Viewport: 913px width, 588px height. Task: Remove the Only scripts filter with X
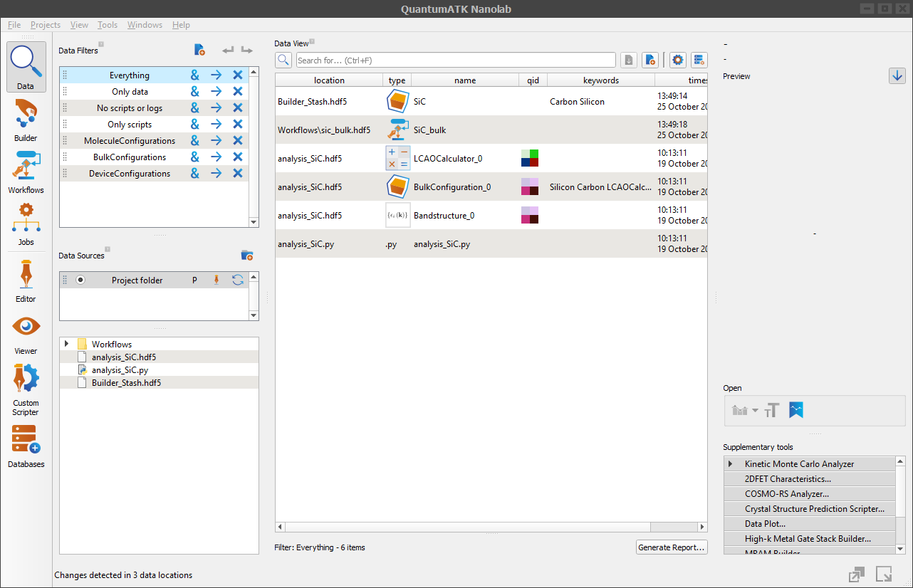click(238, 125)
